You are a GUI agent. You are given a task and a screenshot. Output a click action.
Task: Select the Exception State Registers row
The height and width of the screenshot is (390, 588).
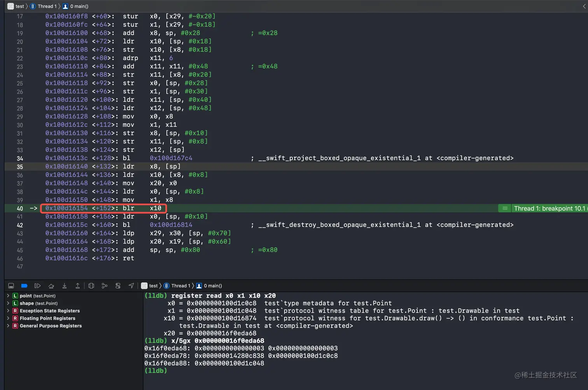pos(74,311)
